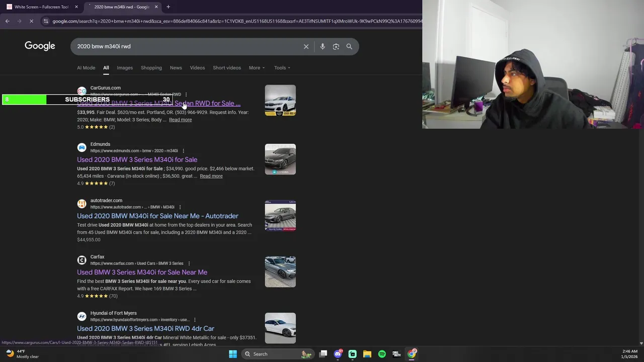Open the Autotrader gray BMW thumbnail
The width and height of the screenshot is (644, 362).
pyautogui.click(x=280, y=216)
